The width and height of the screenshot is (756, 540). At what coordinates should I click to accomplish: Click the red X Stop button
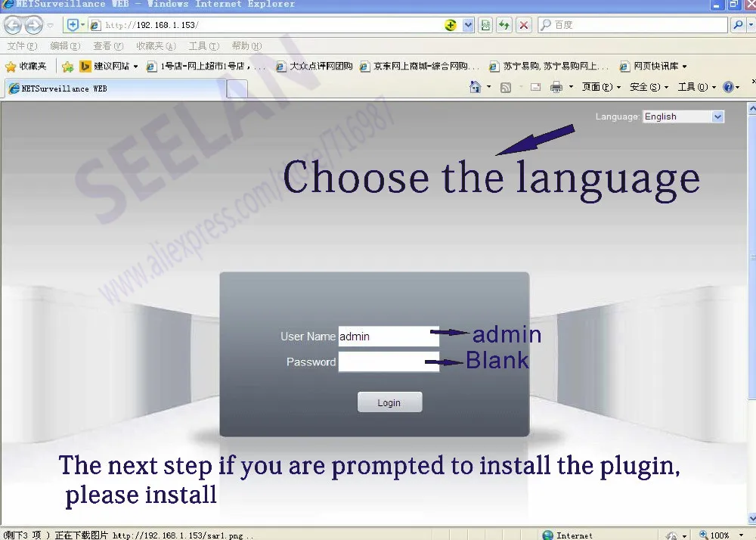(524, 25)
